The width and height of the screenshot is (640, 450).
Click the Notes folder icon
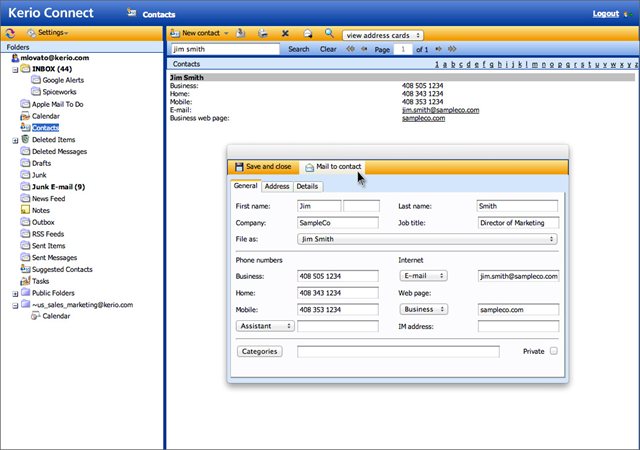[x=25, y=210]
